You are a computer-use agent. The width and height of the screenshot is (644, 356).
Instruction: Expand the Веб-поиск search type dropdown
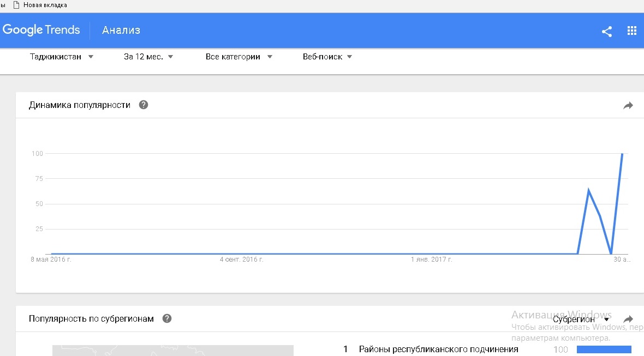[327, 57]
